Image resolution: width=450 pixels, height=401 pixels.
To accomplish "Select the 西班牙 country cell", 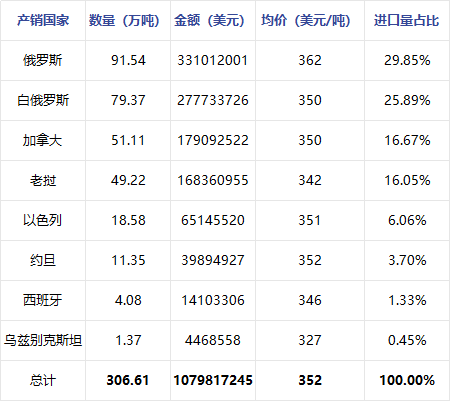I will (43, 300).
